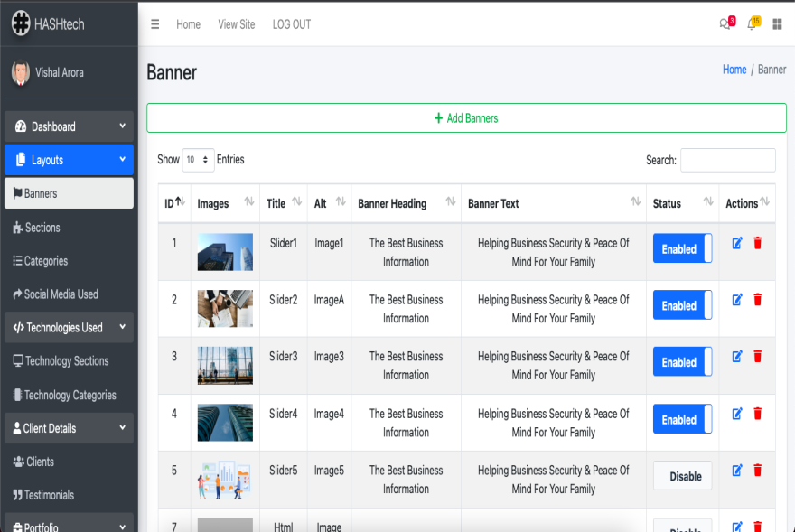The image size is (795, 532).
Task: Click the edit icon for Slider1 row
Action: (737, 243)
